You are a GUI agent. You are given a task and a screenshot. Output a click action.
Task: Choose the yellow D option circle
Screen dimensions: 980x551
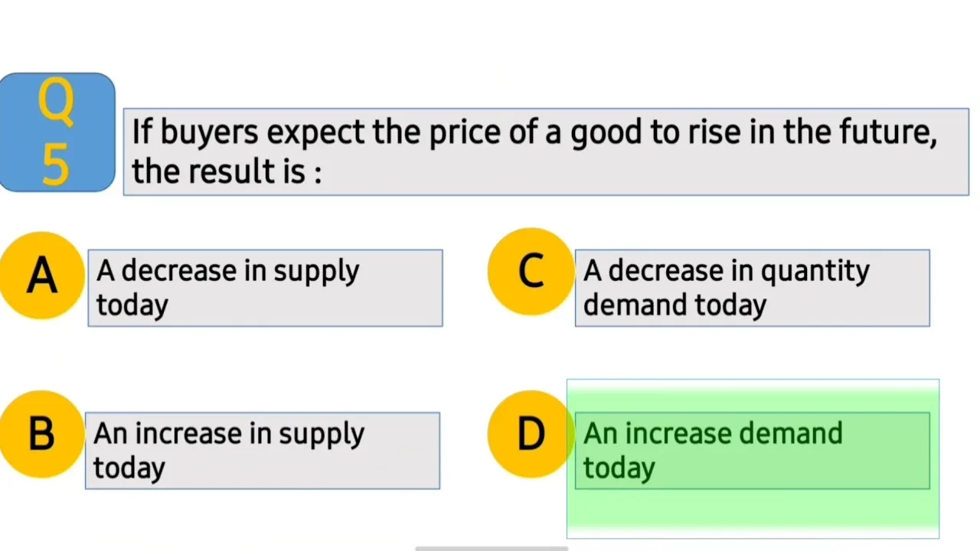tap(531, 434)
